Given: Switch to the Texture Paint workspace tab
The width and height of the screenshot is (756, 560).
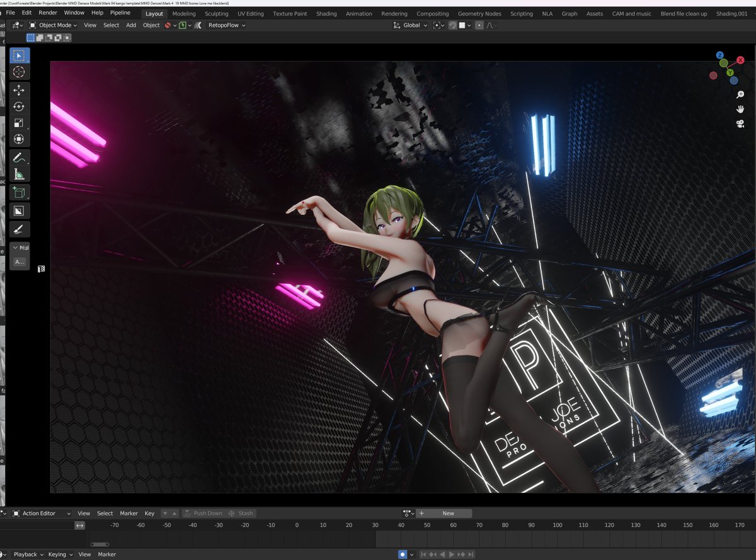Looking at the screenshot, I should click(290, 13).
